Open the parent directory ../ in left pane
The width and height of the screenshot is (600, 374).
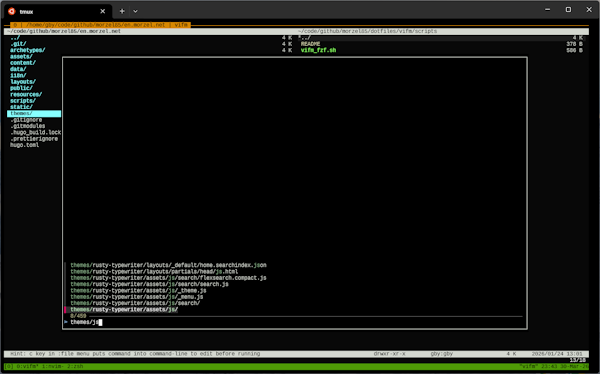tap(15, 38)
